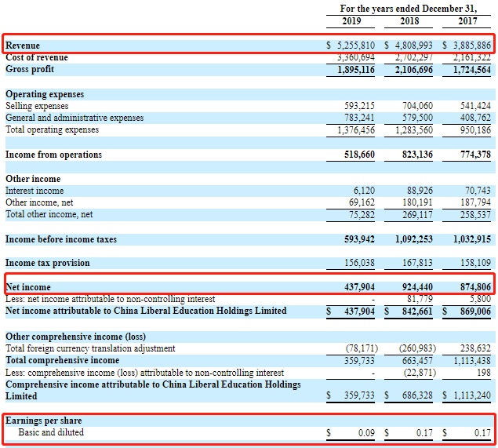Select 2019 Other income, net 69,162

[x=362, y=202]
